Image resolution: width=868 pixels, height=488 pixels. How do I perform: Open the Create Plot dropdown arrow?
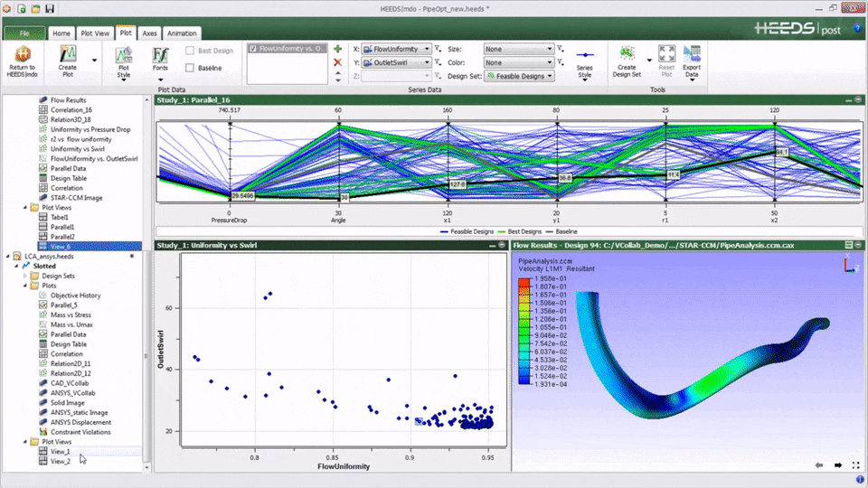94,60
